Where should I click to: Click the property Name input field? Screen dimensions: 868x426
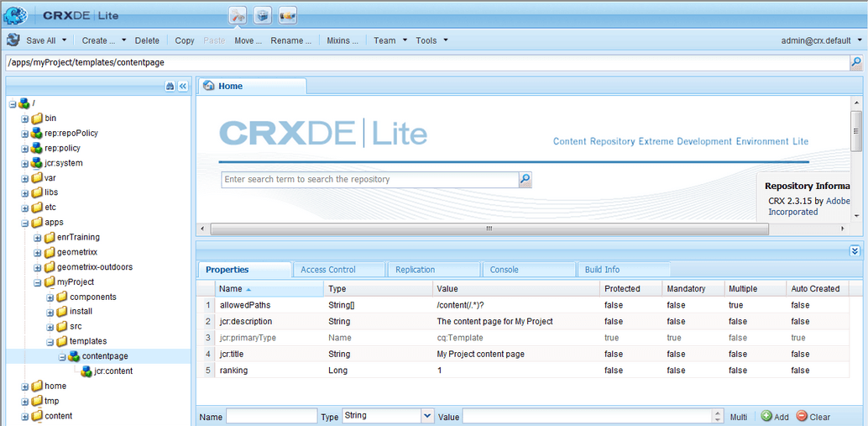click(272, 416)
